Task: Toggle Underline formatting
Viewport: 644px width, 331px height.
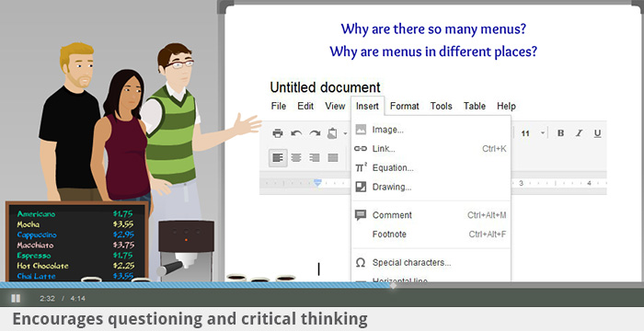Action: pyautogui.click(x=598, y=133)
